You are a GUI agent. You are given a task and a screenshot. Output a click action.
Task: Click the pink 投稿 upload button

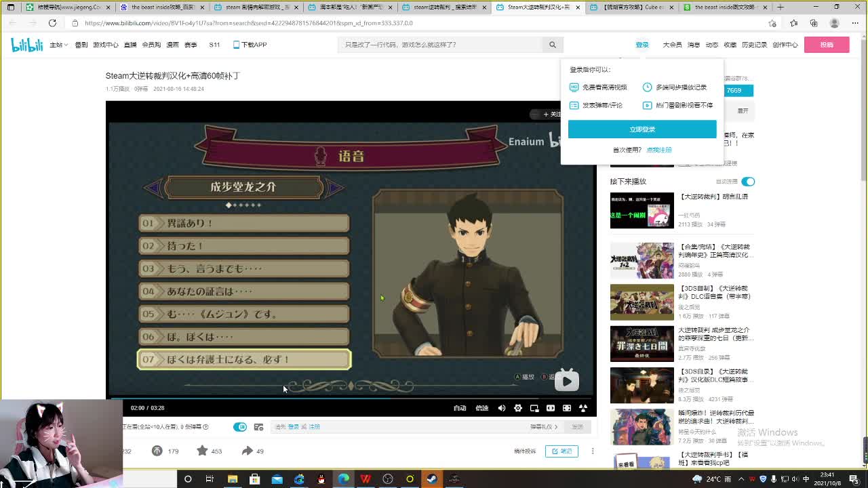pyautogui.click(x=827, y=45)
